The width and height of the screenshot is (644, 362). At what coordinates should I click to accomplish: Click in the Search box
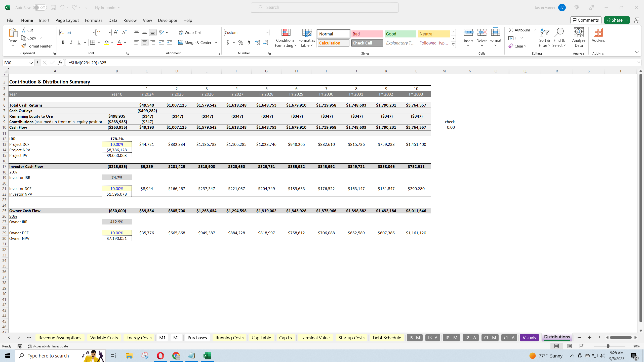[325, 8]
